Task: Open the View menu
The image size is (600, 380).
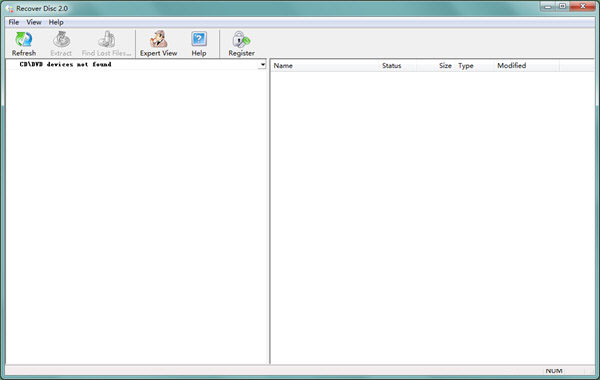Action: click(x=34, y=22)
